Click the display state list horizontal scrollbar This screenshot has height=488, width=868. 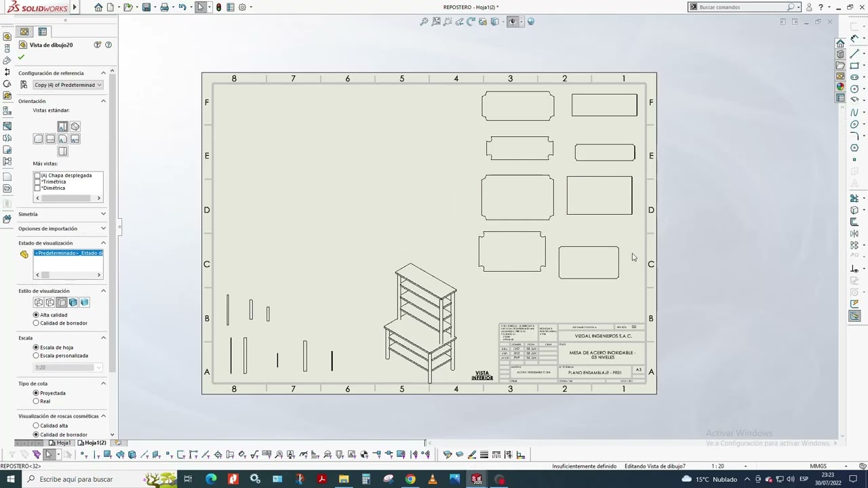[x=68, y=274]
